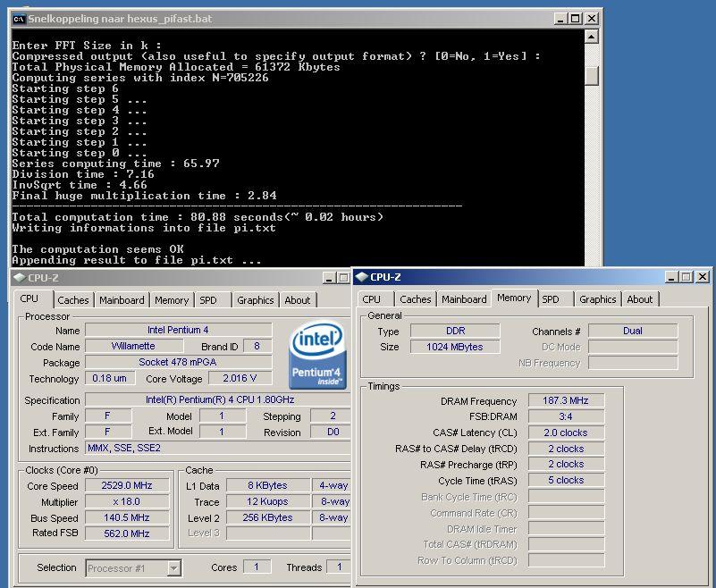Click the Name field 'Intel Pentium 4'
This screenshot has height=588, width=716.
[x=179, y=330]
